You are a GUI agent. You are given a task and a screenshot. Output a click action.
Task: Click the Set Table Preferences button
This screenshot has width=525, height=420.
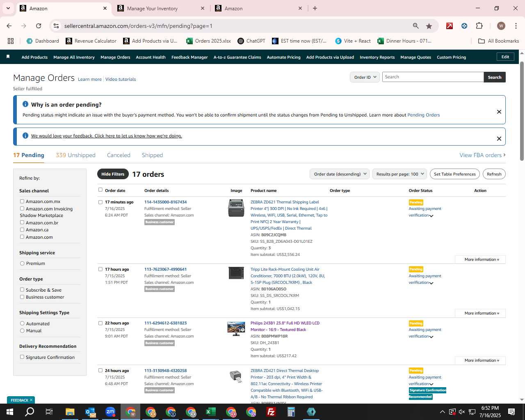(x=454, y=174)
